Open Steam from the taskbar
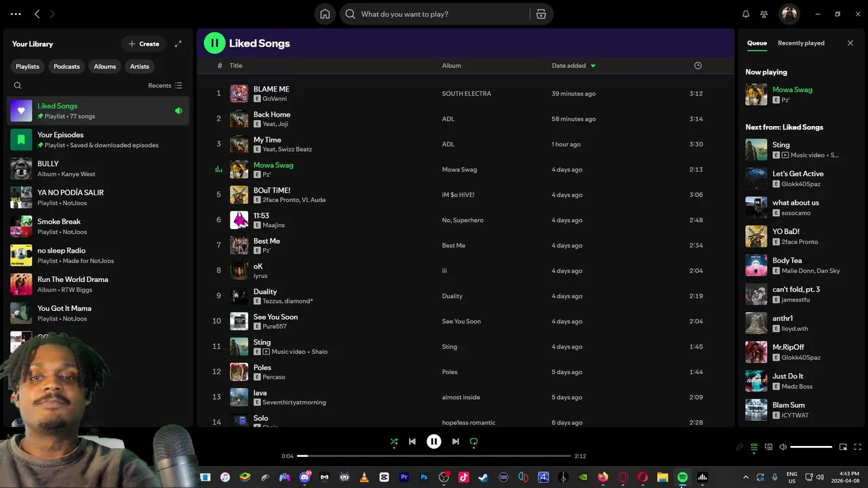This screenshot has height=488, width=868. coord(483,477)
